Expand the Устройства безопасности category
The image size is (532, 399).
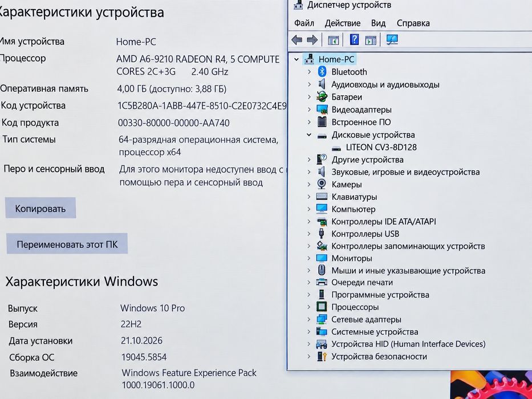[309, 356]
